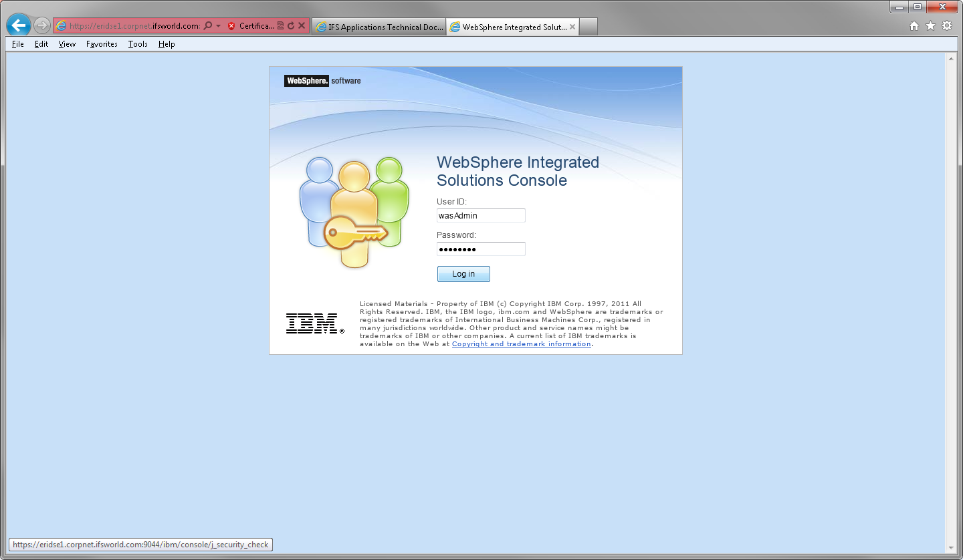Click the WebSphere software logo
963x560 pixels.
pyautogui.click(x=322, y=81)
